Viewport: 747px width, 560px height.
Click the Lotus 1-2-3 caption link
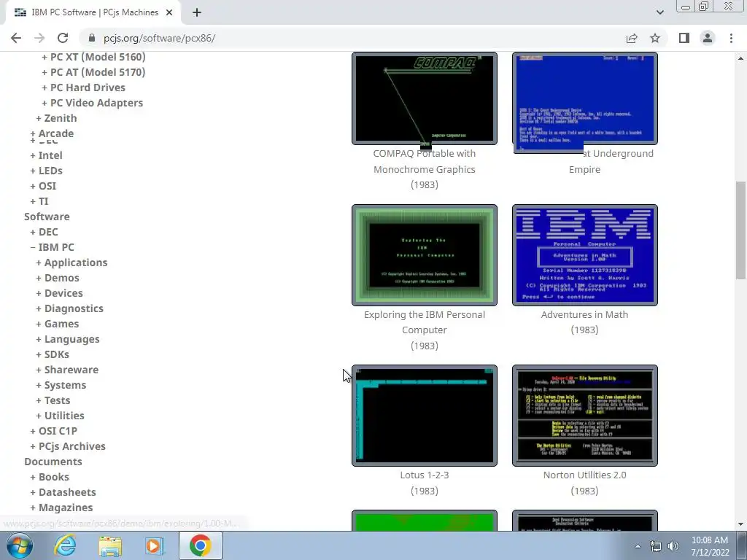(x=425, y=475)
